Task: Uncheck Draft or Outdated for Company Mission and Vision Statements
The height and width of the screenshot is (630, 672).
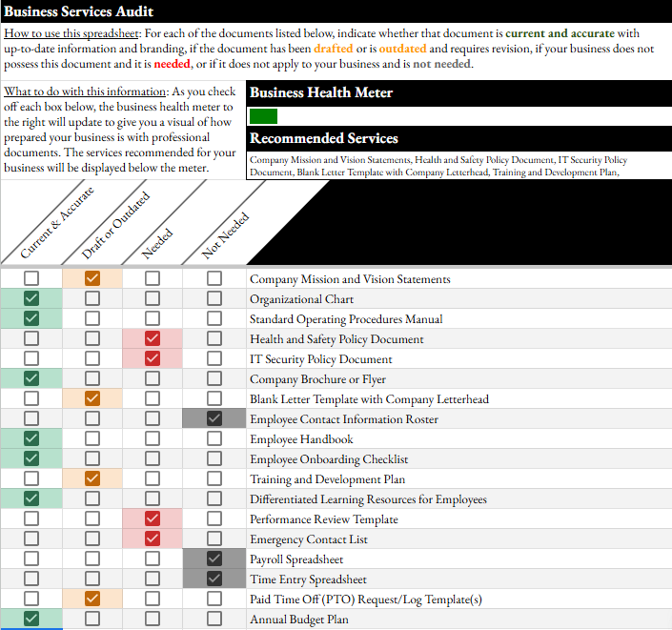Action: click(x=92, y=278)
